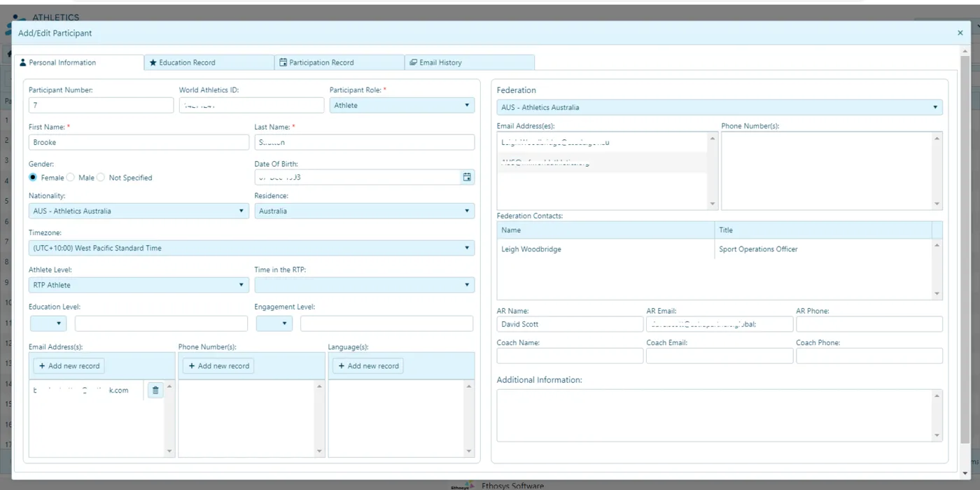Click the Coach Name input field
This screenshot has height=490, width=980.
pyautogui.click(x=570, y=356)
